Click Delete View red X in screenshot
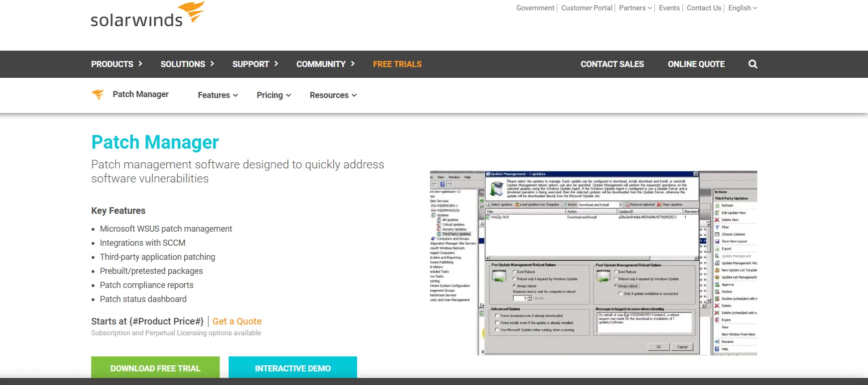Viewport: 868px width, 385px height. (717, 220)
